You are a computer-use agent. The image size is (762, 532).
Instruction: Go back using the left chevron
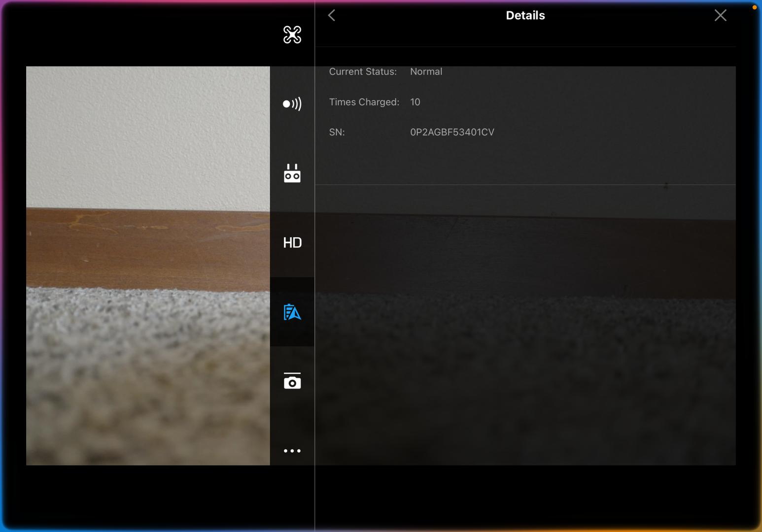(332, 15)
